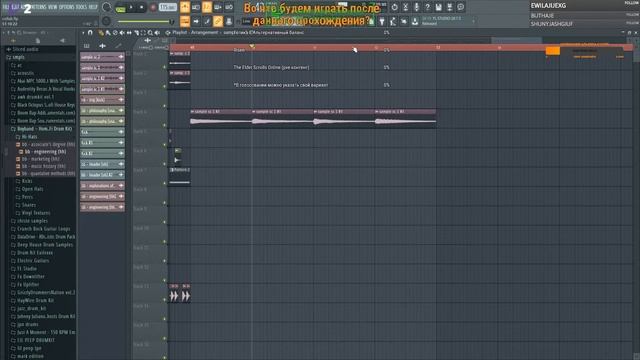Select the Delete tool in Playlist toolbar
Screen dimensions: 640x360
pyautogui.click(x=115, y=33)
